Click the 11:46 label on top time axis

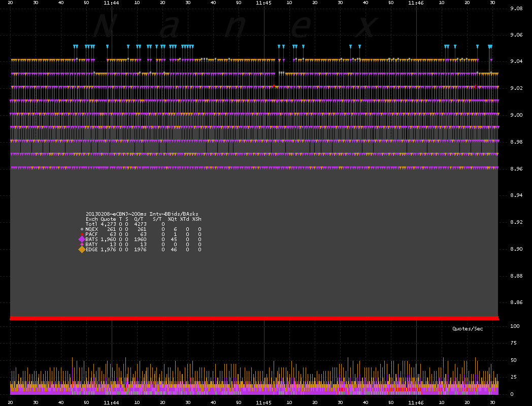coord(416,3)
